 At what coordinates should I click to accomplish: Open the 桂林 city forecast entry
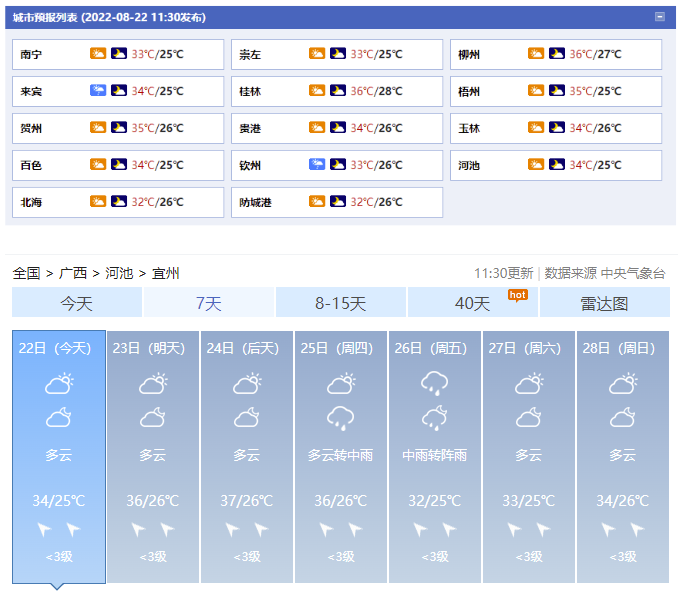[x=250, y=91]
